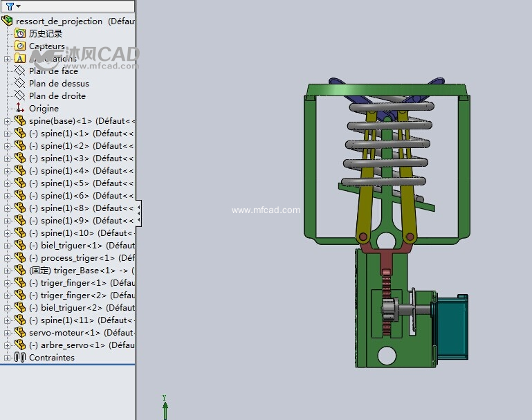Select the biel_triguer<2> component
532x420 pixels.
point(82,308)
